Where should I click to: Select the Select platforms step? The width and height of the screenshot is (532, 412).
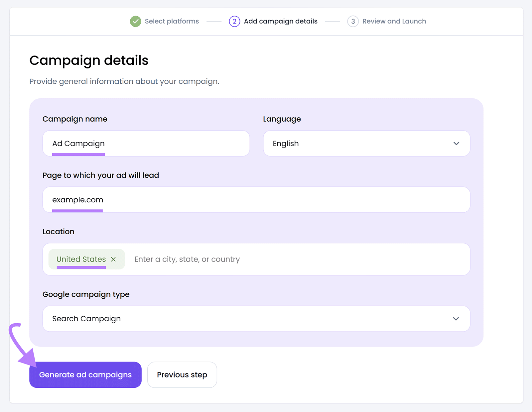pyautogui.click(x=172, y=21)
